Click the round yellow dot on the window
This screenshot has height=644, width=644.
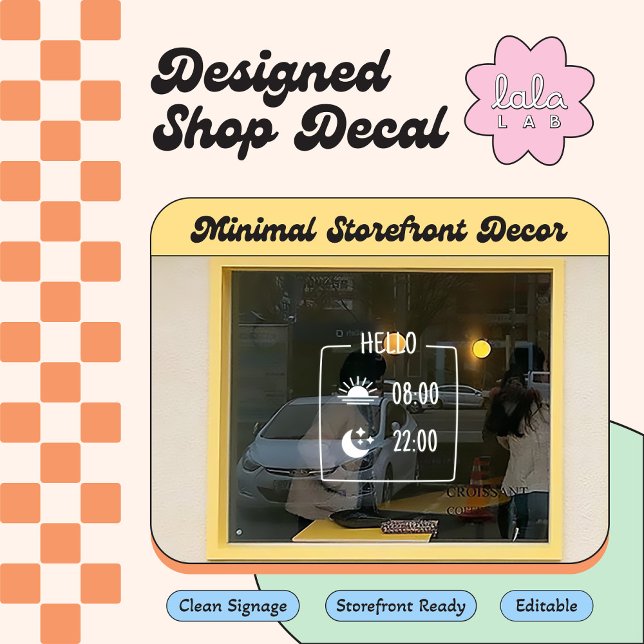pos(481,349)
